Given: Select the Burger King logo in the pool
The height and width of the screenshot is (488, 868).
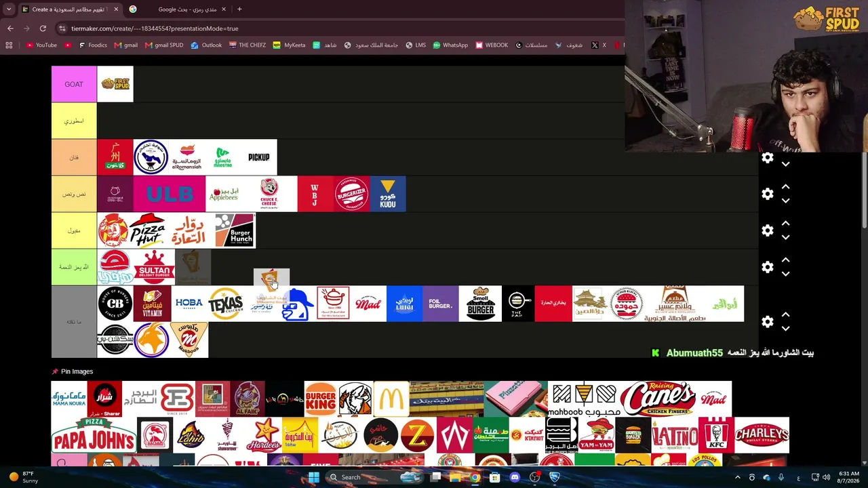Looking at the screenshot, I should point(321,399).
